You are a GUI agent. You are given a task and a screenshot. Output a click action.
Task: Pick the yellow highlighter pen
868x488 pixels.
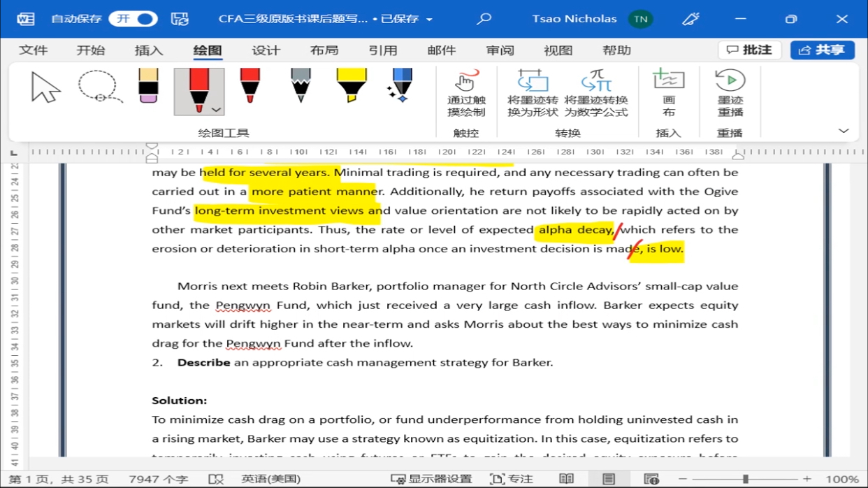tap(352, 87)
